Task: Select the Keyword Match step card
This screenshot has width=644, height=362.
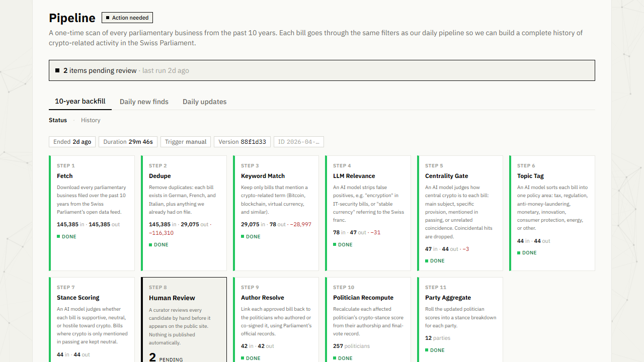Action: (276, 213)
